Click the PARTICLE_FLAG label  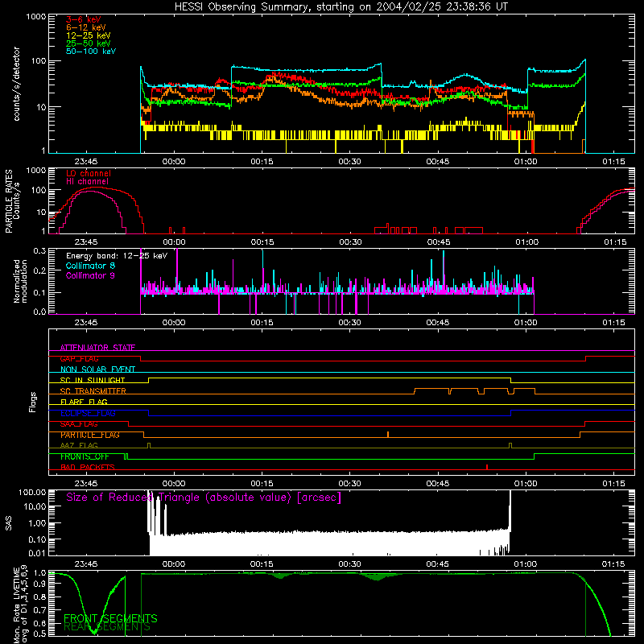[x=90, y=435]
